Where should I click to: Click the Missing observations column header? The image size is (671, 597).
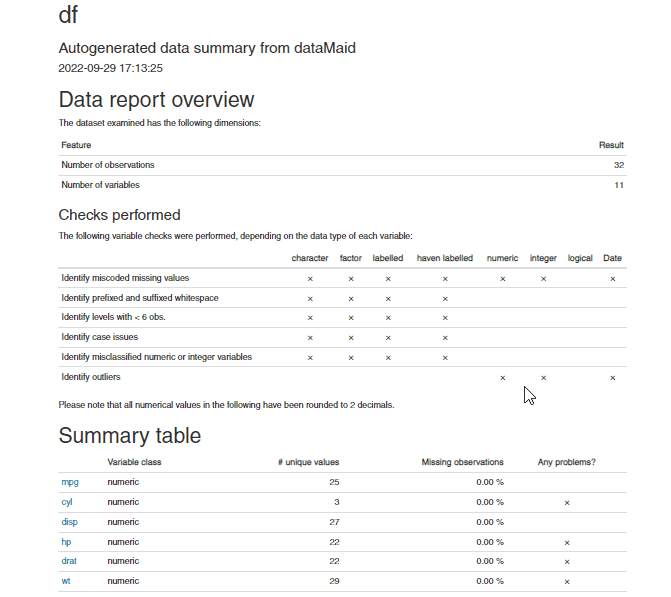[x=462, y=462]
